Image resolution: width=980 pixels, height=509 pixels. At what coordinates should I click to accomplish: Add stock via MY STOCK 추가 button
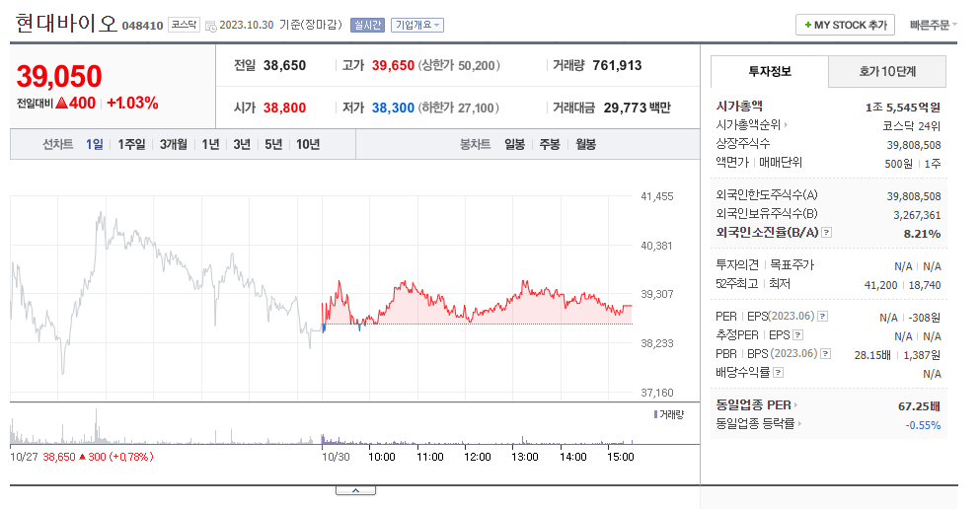coord(845,25)
